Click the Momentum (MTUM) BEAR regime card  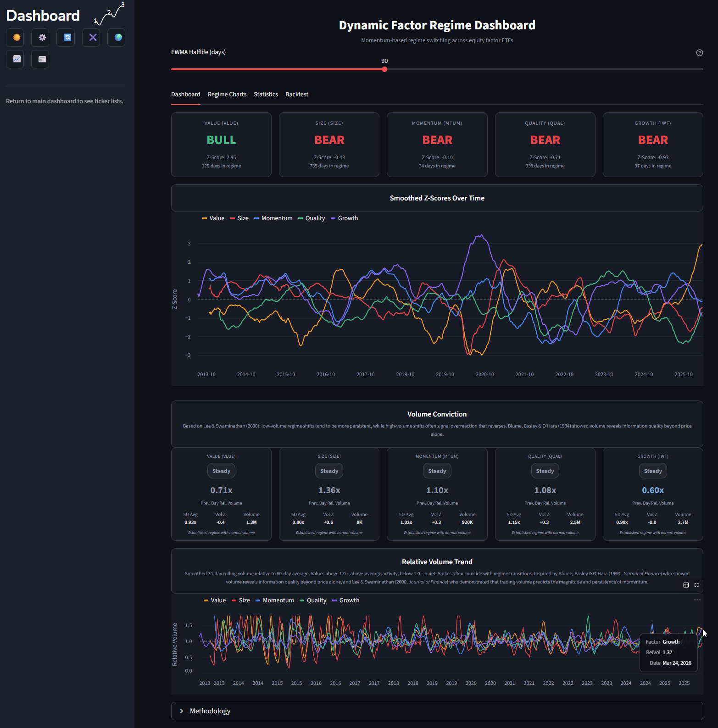437,144
